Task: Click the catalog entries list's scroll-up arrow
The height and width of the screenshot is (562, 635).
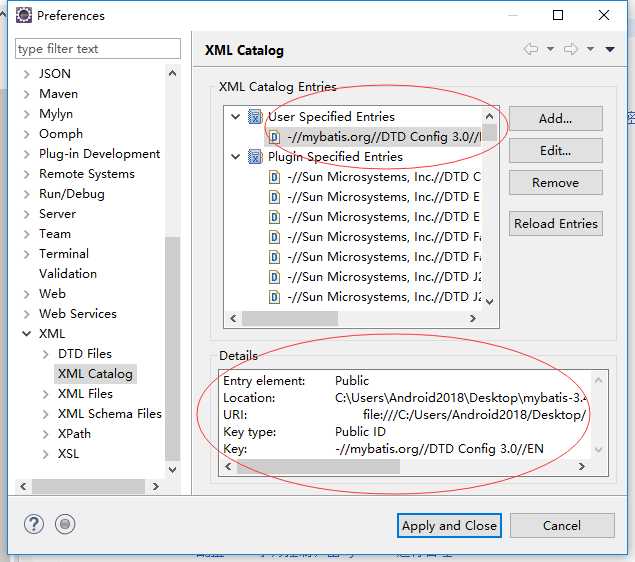Action: pyautogui.click(x=490, y=117)
